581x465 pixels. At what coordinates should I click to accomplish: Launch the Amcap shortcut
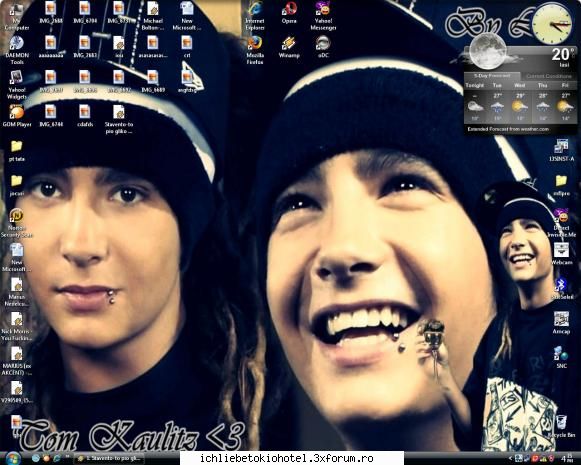(x=562, y=322)
